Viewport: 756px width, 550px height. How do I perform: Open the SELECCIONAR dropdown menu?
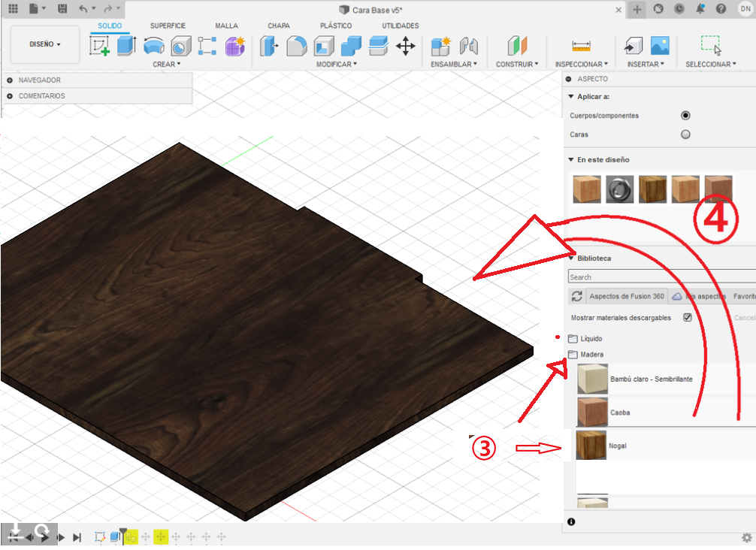(711, 64)
